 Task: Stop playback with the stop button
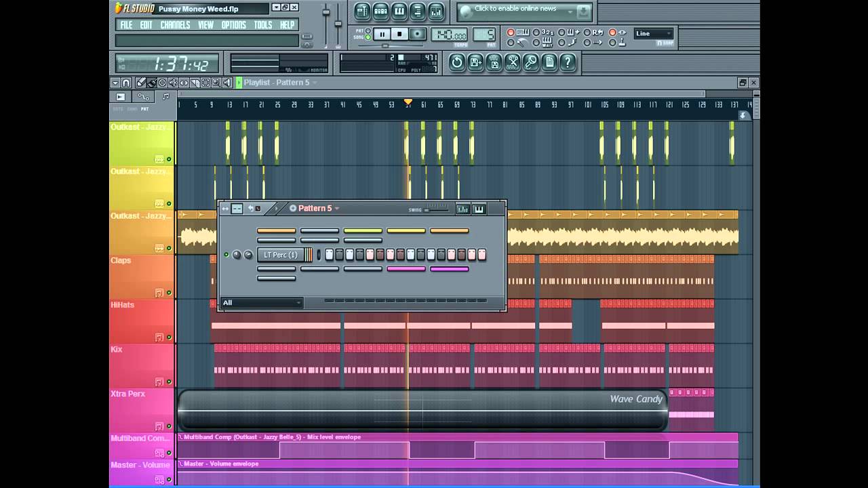point(399,34)
